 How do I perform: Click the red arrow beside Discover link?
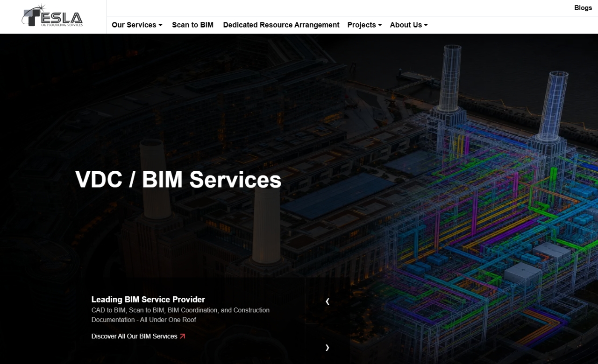click(183, 336)
